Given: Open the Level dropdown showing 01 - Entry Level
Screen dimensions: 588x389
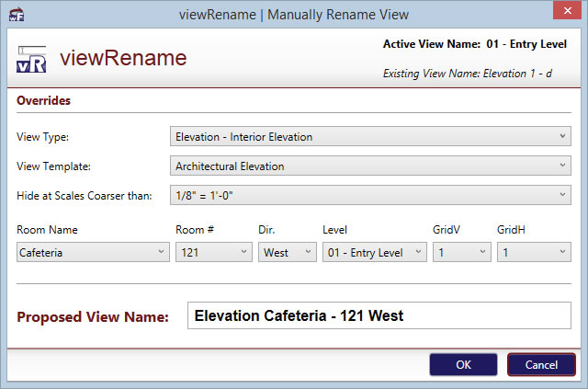Looking at the screenshot, I should pyautogui.click(x=374, y=252).
